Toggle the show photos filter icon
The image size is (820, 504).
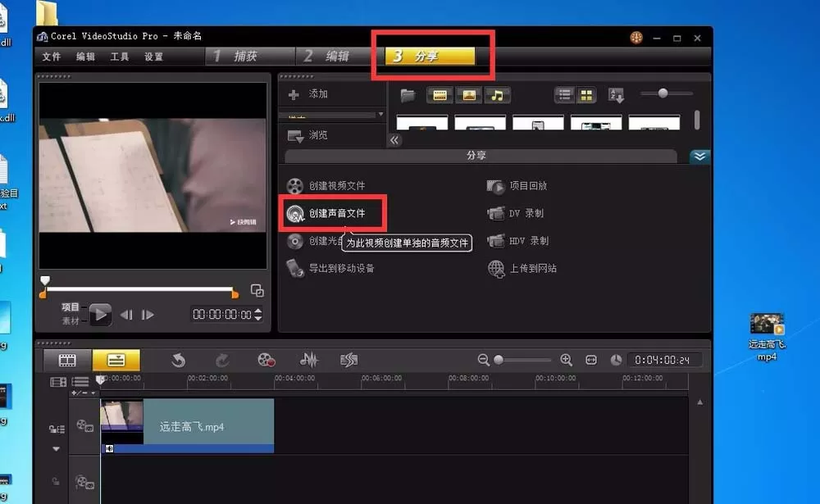click(469, 95)
